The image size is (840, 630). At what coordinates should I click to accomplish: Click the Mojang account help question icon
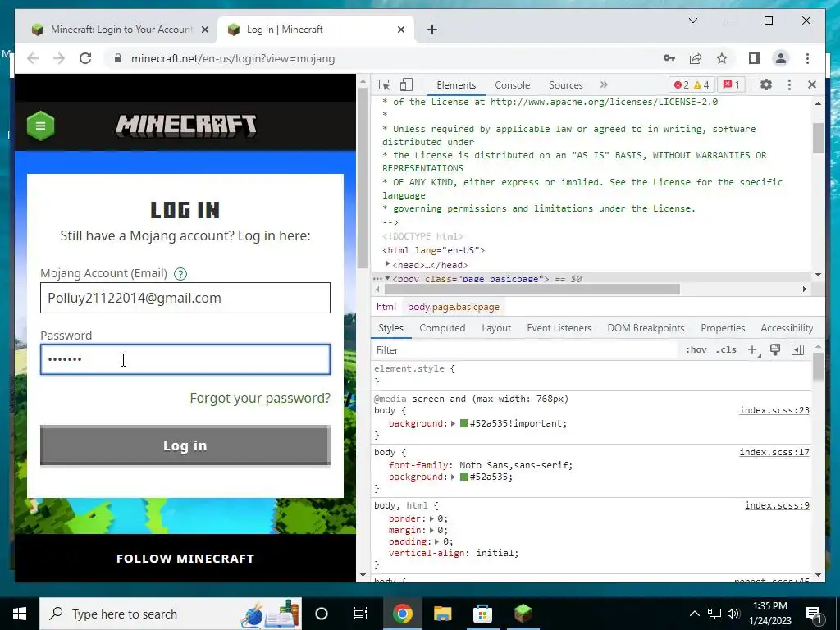tap(180, 274)
